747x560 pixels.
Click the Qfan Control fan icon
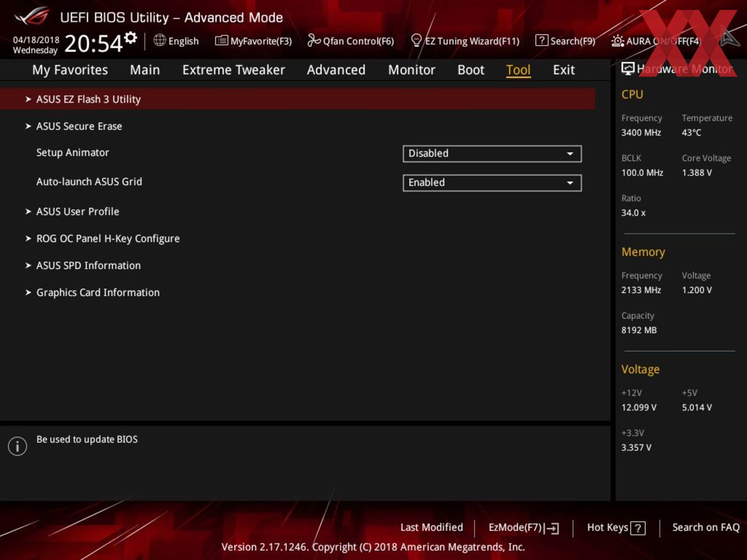314,40
